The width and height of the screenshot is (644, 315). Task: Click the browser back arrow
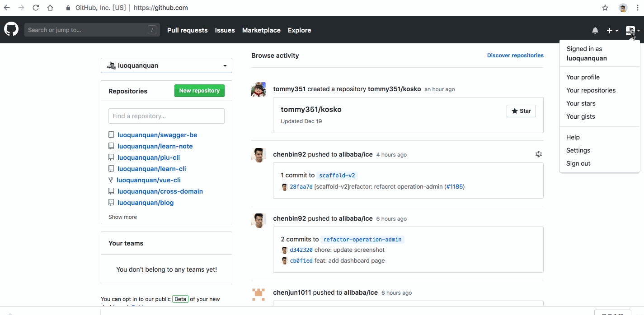coord(7,8)
